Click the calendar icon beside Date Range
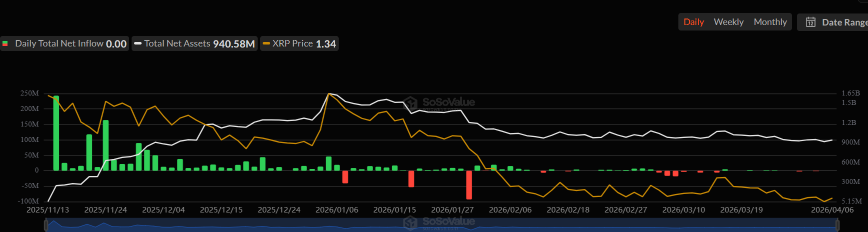The width and height of the screenshot is (868, 232). tap(810, 22)
